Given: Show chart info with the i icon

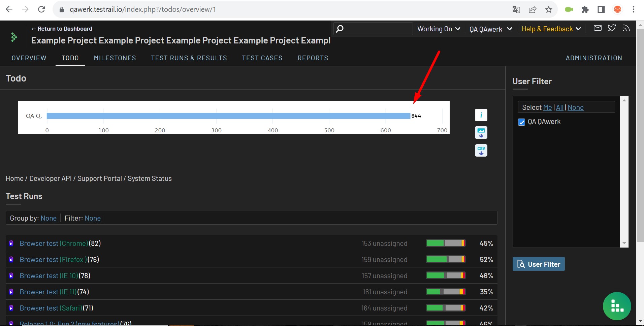Looking at the screenshot, I should point(481,115).
